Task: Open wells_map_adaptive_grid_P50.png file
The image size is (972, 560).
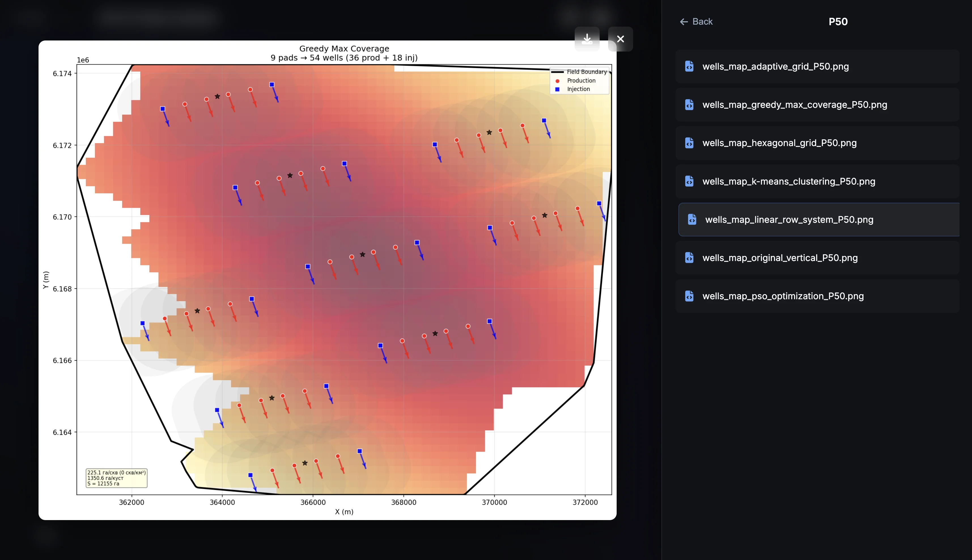Action: tap(775, 67)
